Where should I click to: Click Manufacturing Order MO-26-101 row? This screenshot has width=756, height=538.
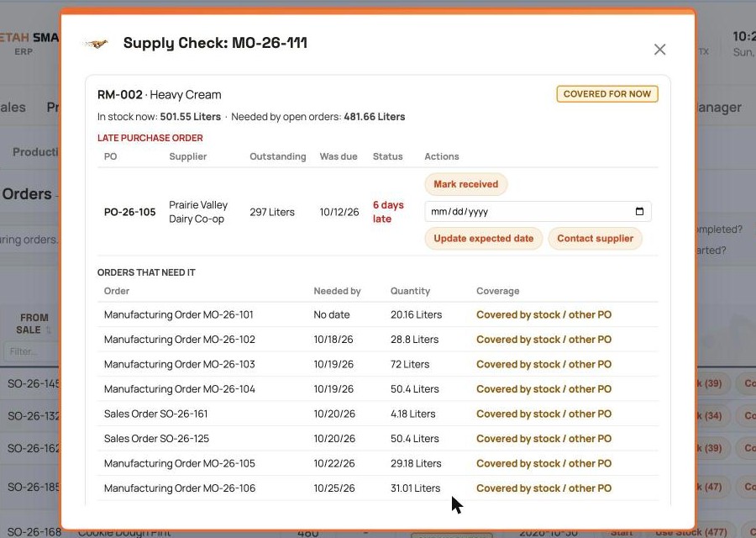[377, 314]
